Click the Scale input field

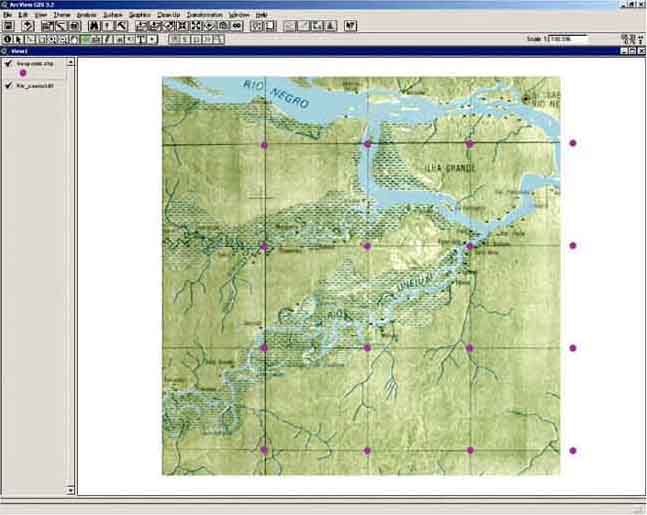point(566,39)
